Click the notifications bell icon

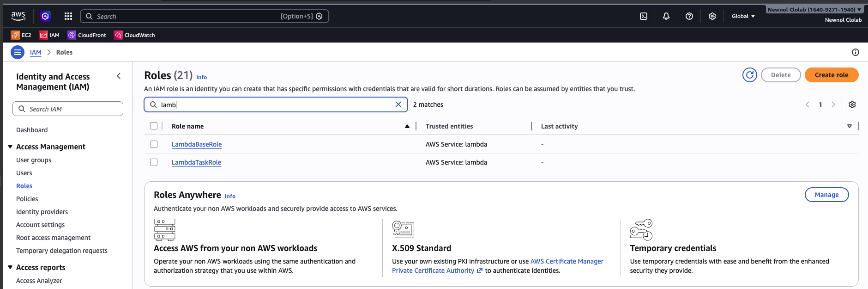pos(666,16)
